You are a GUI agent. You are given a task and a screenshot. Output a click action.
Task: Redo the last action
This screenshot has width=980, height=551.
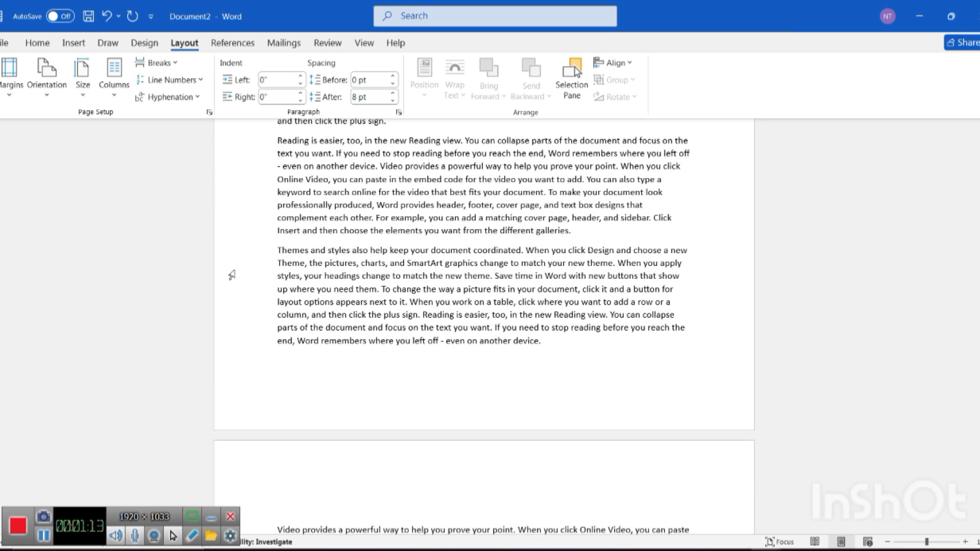[x=133, y=16]
